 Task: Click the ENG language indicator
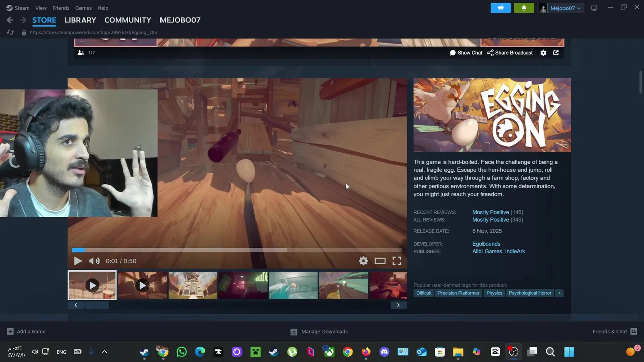(x=61, y=352)
